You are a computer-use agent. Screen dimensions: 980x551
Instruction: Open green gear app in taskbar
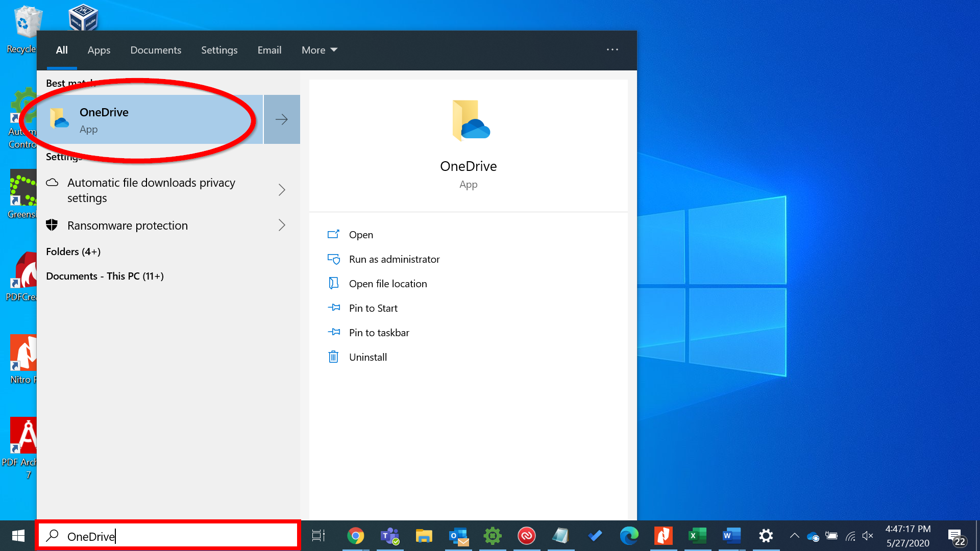pos(493,536)
